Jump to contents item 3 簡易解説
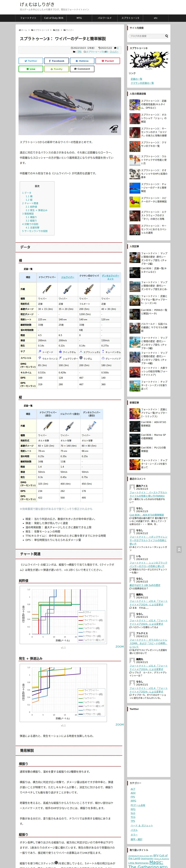Viewport: 186px width, 868px height. [28, 214]
